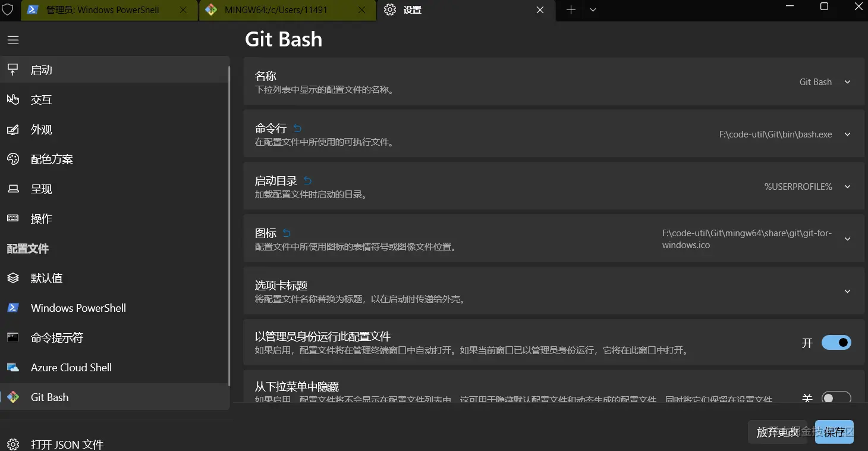The height and width of the screenshot is (451, 868).
Task: Expand the 图标 setting chevron
Action: click(848, 239)
